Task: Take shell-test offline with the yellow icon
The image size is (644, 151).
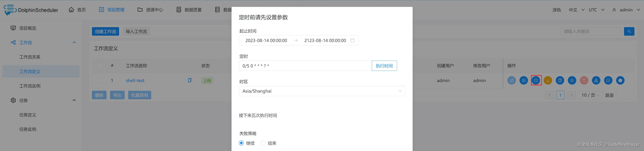Action: pyautogui.click(x=548, y=80)
